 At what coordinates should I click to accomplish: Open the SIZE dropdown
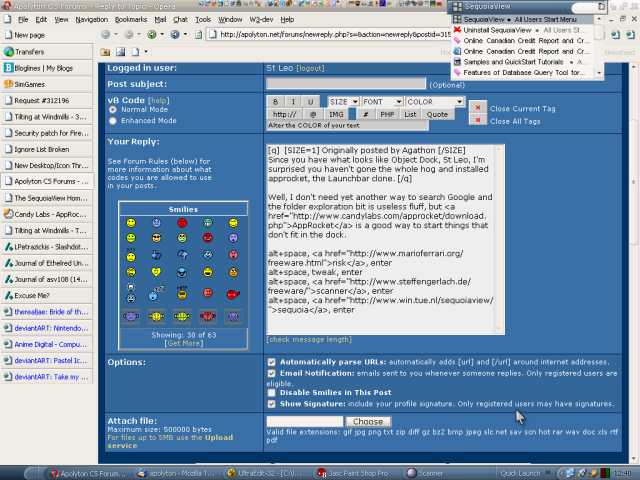click(342, 102)
